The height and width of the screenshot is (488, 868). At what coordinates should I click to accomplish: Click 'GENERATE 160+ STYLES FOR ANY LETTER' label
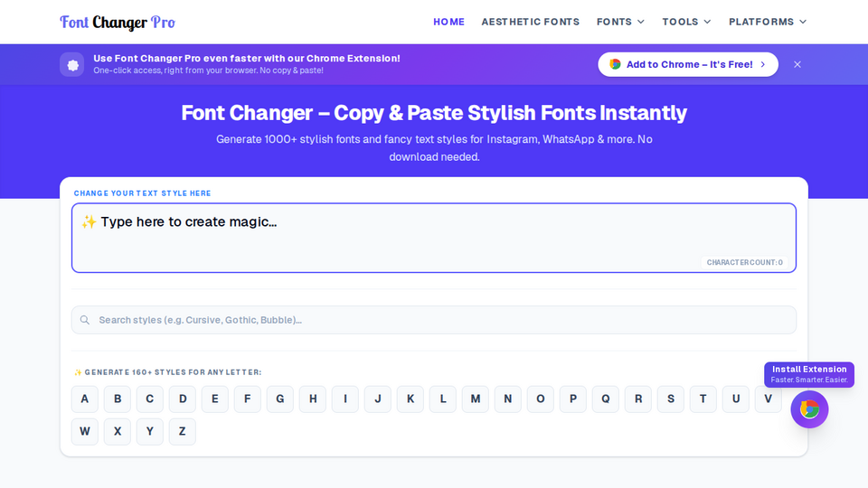(x=168, y=372)
